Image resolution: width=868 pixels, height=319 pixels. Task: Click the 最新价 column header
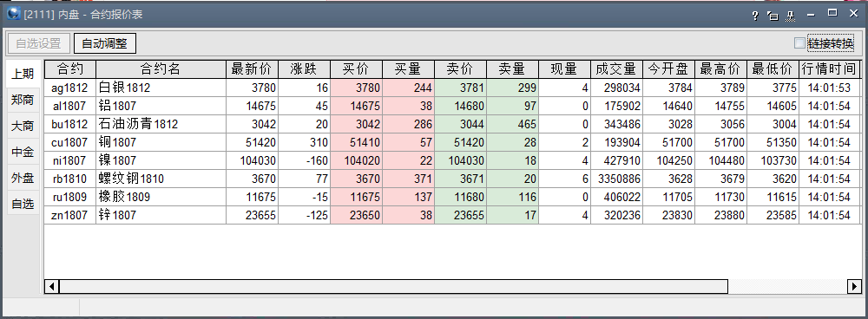click(253, 69)
